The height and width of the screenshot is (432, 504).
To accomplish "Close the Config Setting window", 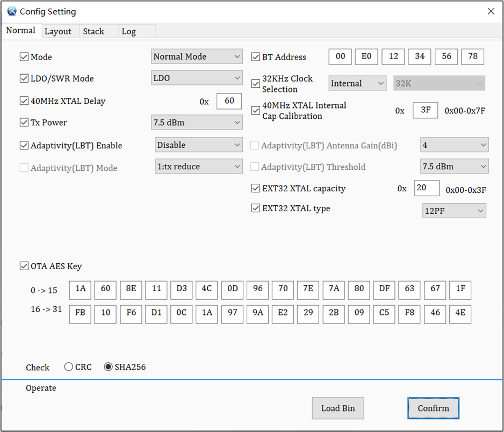I will (x=491, y=11).
